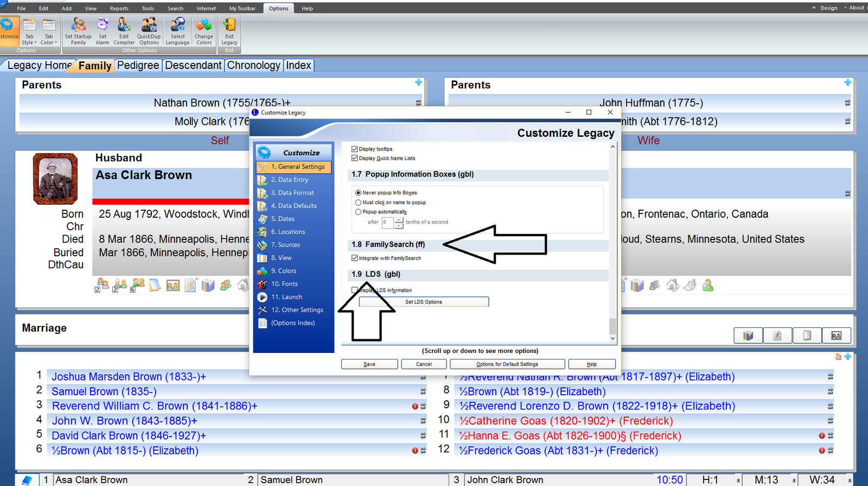This screenshot has height=486, width=868.
Task: Open child Joshua Marsden Brown (1833-)+
Action: point(129,377)
